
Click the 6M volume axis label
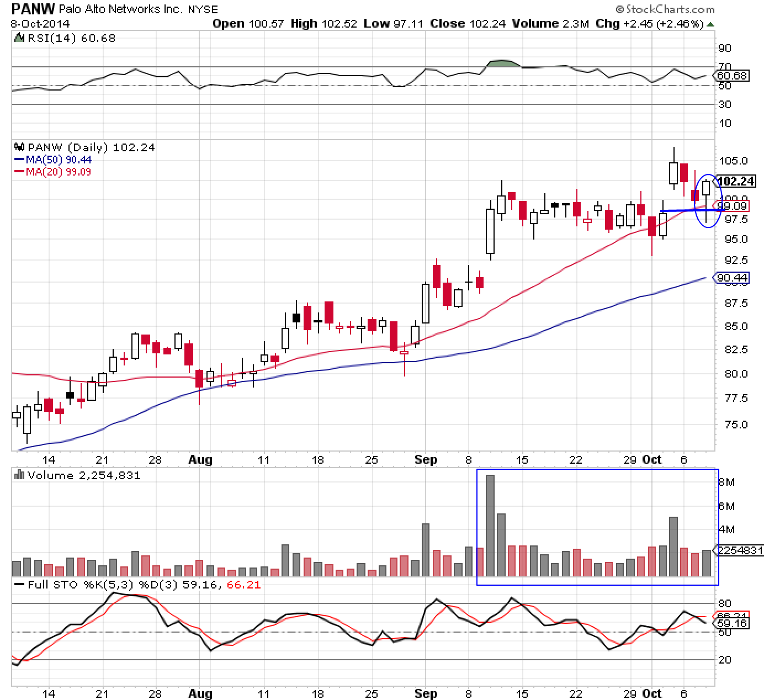click(727, 506)
